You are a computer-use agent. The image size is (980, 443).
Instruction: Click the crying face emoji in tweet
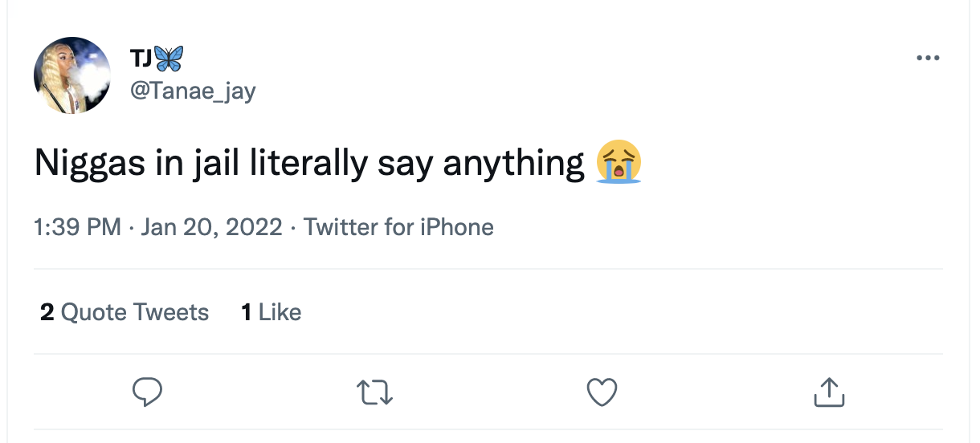[618, 163]
